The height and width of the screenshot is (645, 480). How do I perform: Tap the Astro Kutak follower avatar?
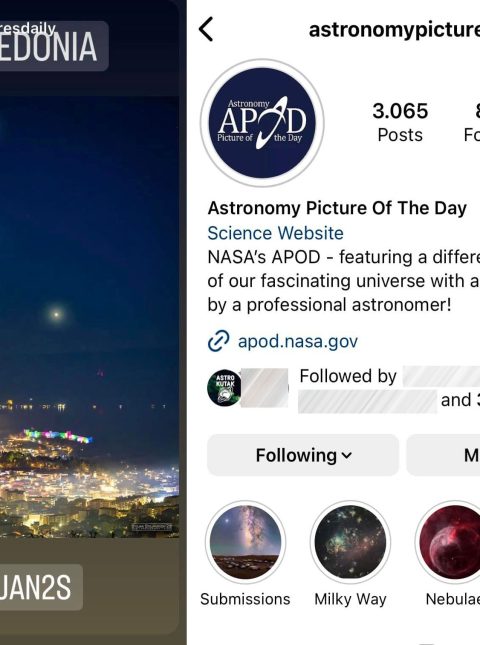224,388
